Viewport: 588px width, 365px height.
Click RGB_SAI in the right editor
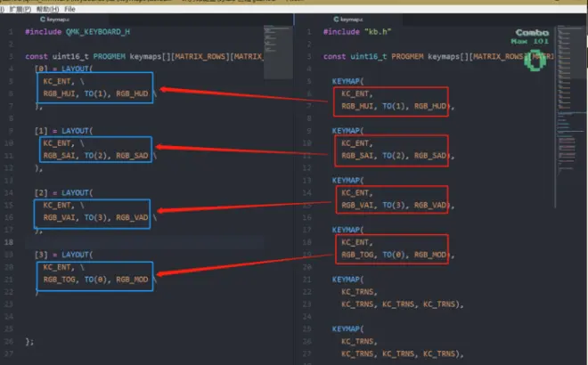pos(357,156)
